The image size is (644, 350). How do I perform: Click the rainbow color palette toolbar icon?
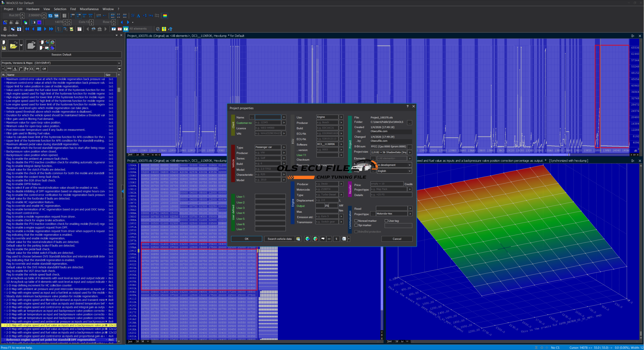[x=165, y=16]
